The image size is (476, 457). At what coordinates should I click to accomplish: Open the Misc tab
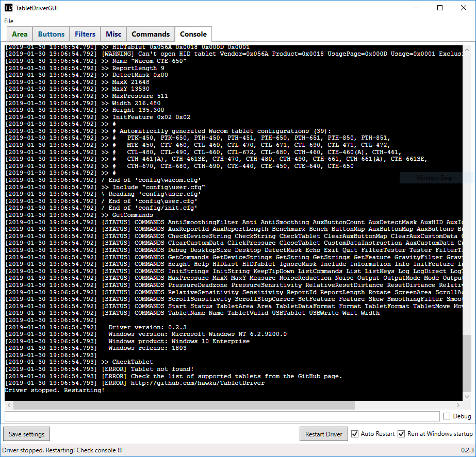(x=113, y=33)
